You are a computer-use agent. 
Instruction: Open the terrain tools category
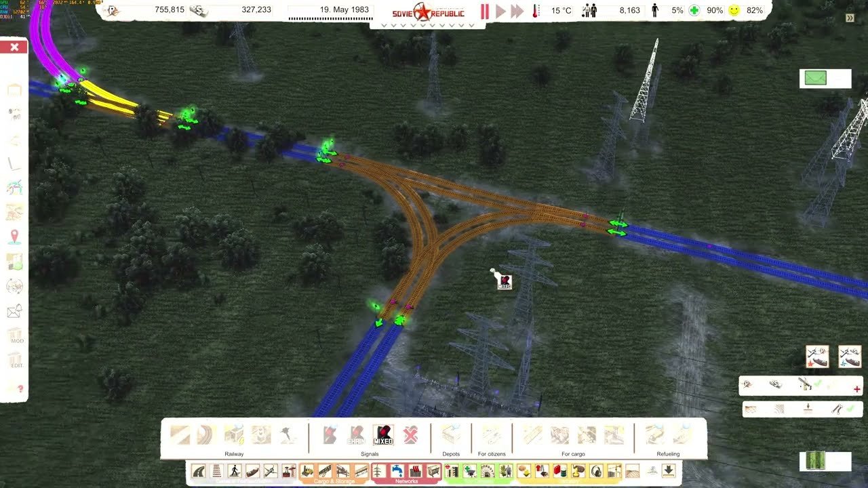pyautogui.click(x=632, y=471)
